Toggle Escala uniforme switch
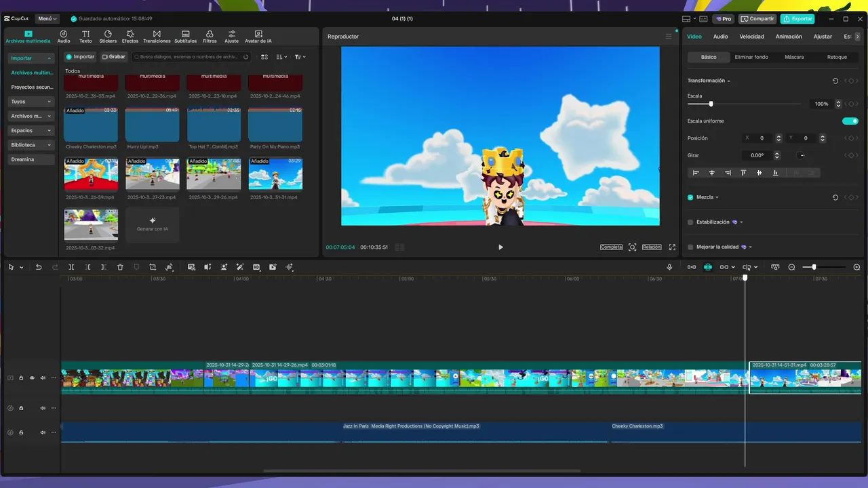 pyautogui.click(x=850, y=121)
